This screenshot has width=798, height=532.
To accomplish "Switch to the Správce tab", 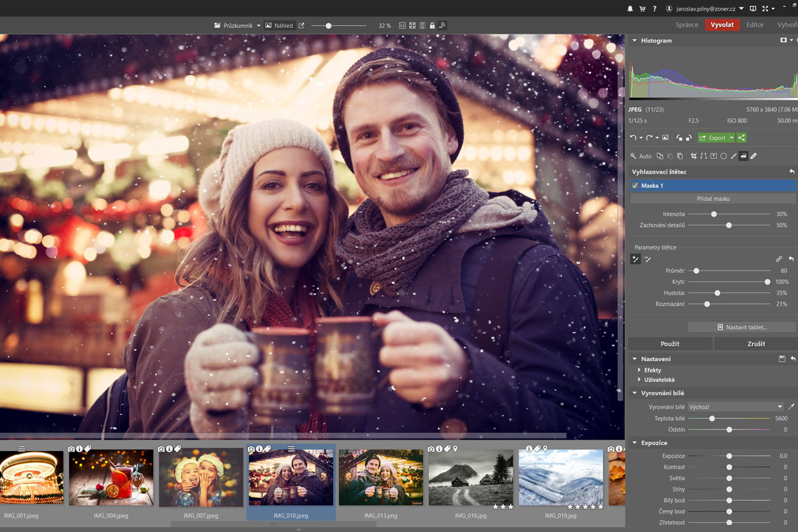I will [x=687, y=25].
